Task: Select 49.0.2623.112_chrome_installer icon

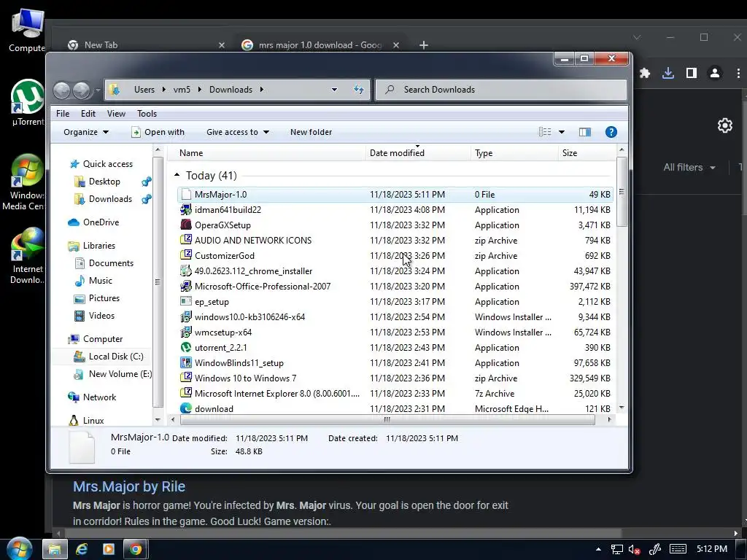Action: click(186, 271)
